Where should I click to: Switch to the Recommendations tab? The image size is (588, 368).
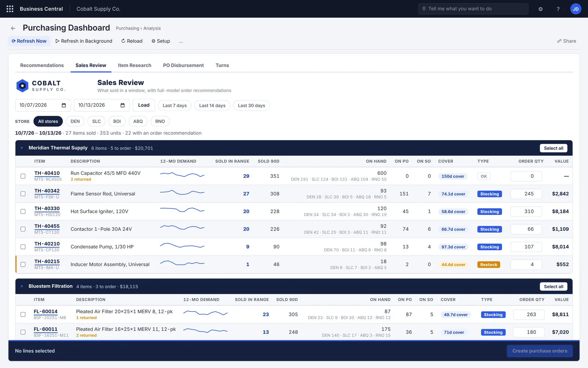point(42,66)
